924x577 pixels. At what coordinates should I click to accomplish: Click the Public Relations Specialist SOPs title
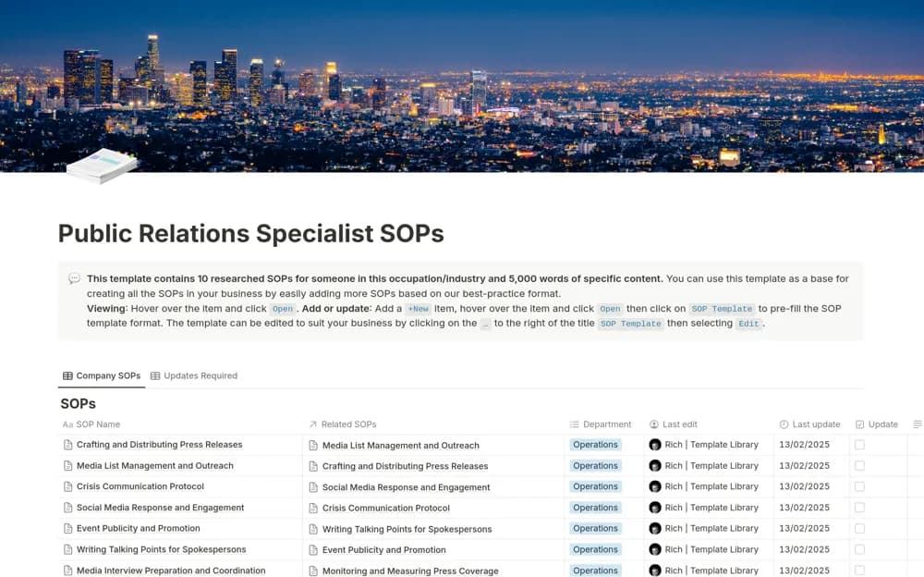pyautogui.click(x=251, y=234)
